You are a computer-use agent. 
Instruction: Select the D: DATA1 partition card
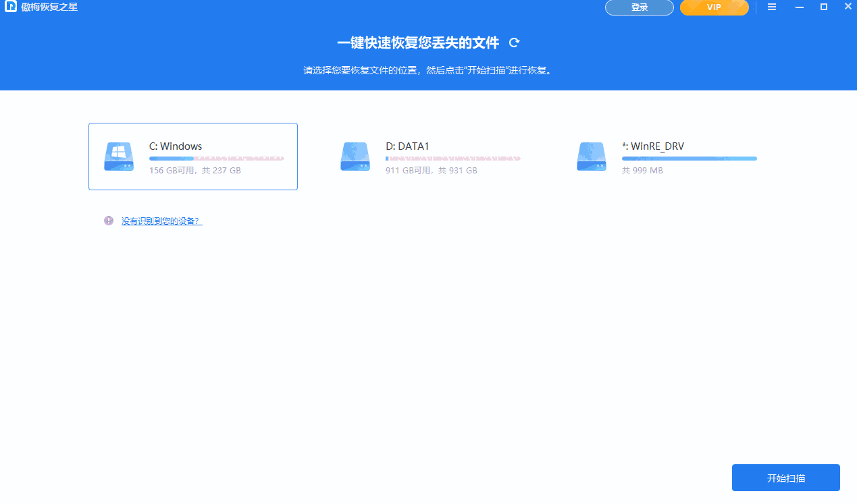429,156
